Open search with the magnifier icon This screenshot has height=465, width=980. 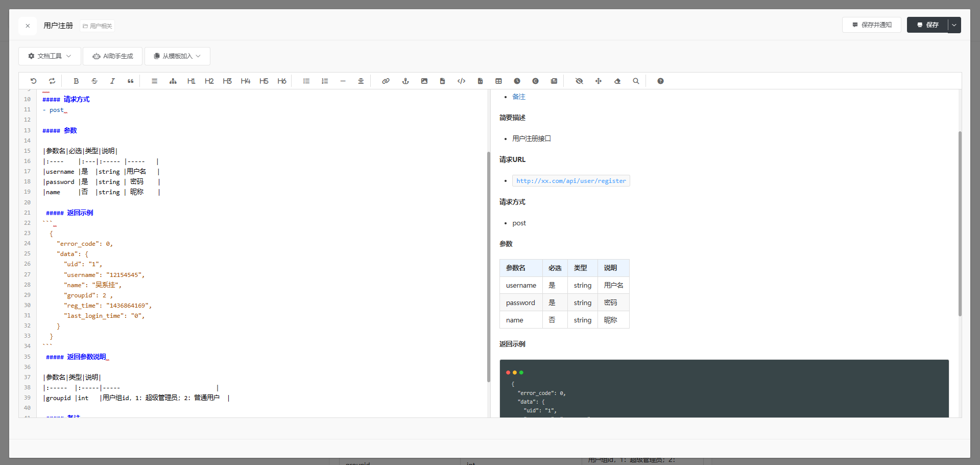(x=636, y=81)
